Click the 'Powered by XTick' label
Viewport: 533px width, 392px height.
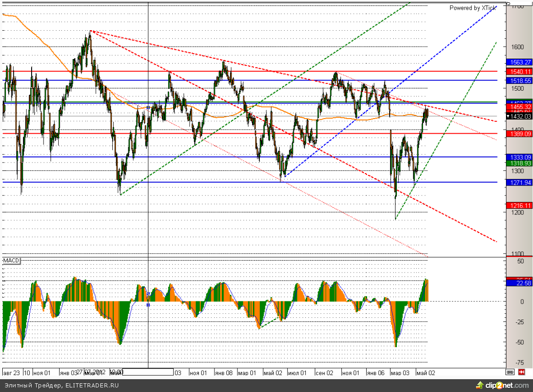pyautogui.click(x=473, y=8)
